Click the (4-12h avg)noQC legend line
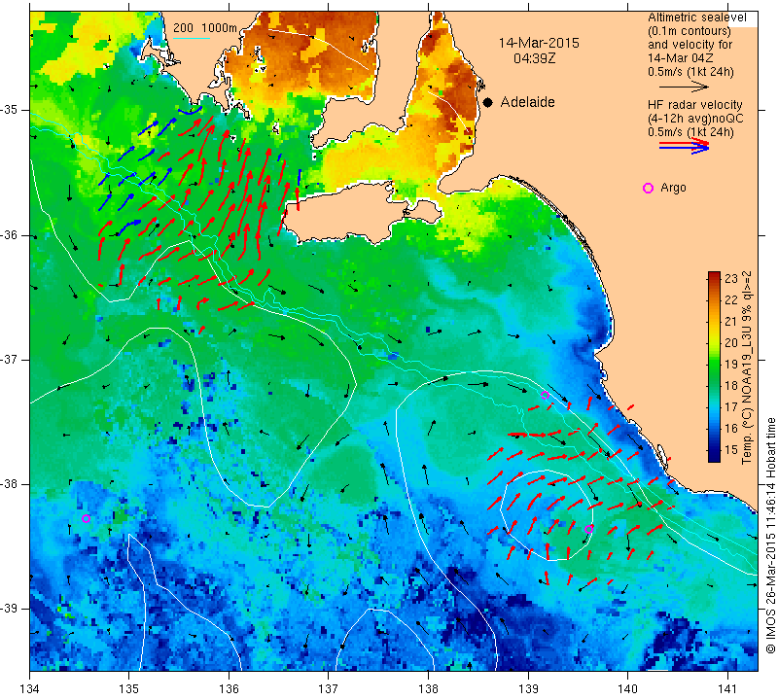This screenshot has height=700, width=778. [x=695, y=119]
